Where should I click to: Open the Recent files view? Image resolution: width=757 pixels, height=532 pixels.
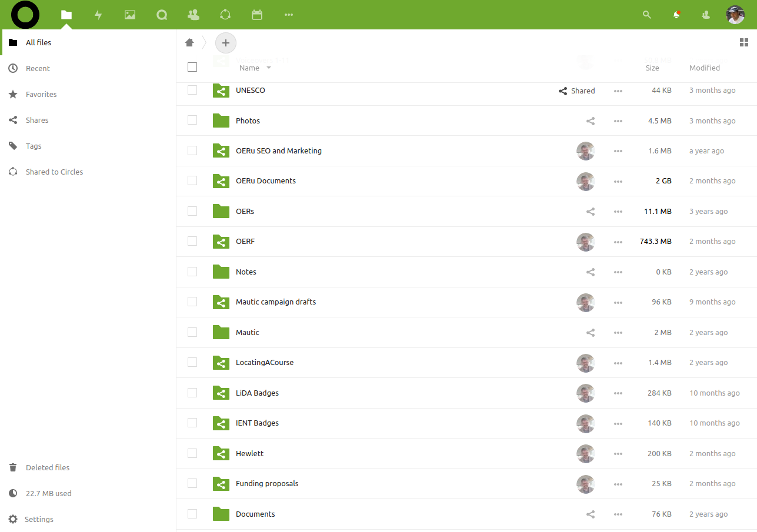click(88, 68)
